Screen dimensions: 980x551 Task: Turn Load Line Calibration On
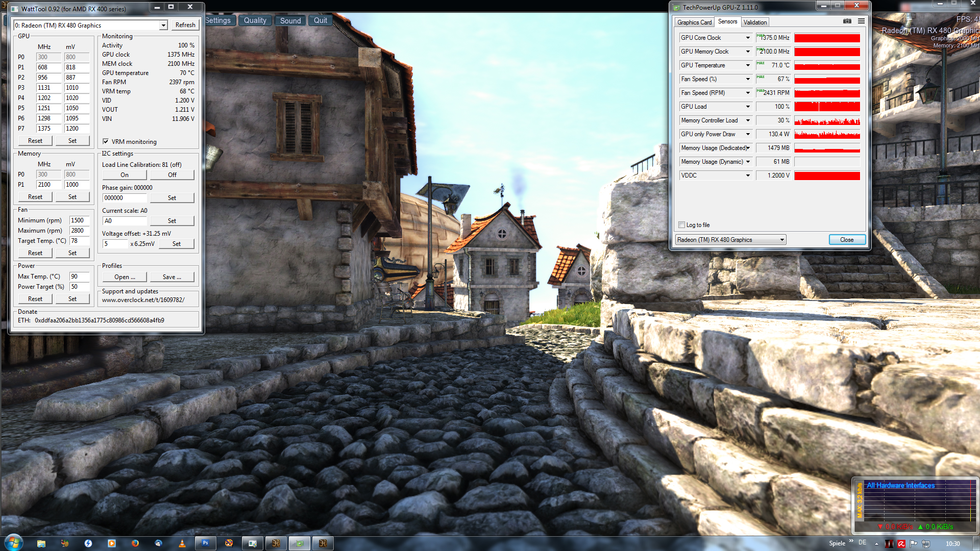pyautogui.click(x=125, y=175)
